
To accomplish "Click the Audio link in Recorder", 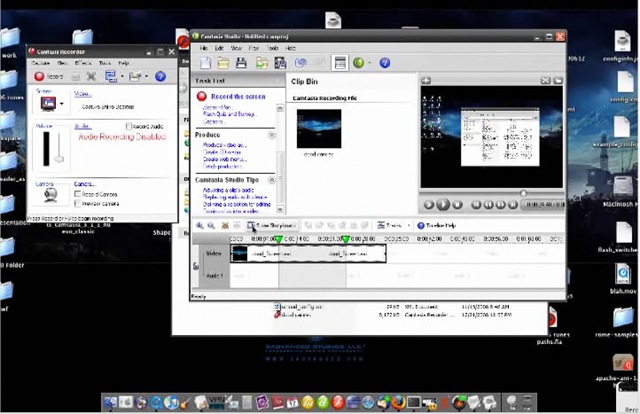I will tap(82, 126).
